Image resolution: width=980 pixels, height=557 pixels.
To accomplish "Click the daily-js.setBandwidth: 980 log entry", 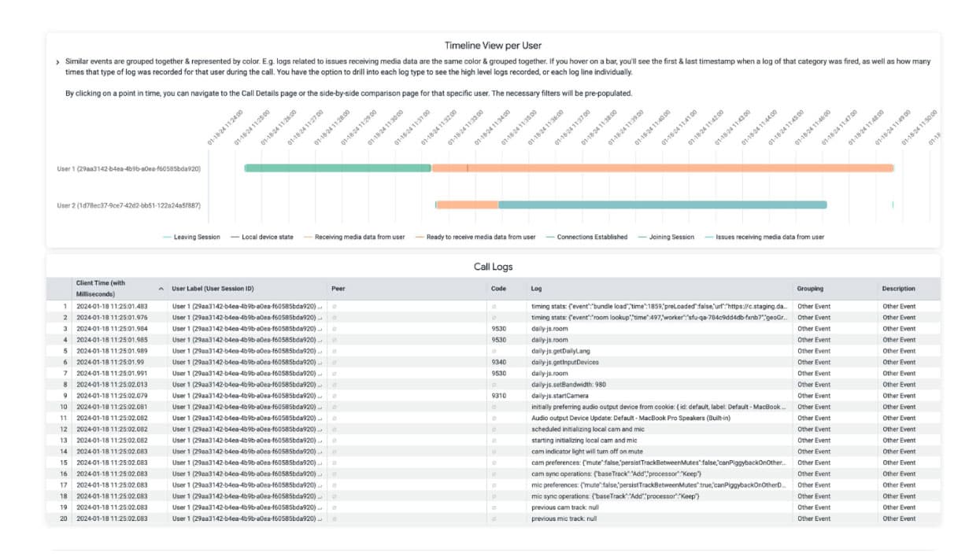I will point(568,385).
